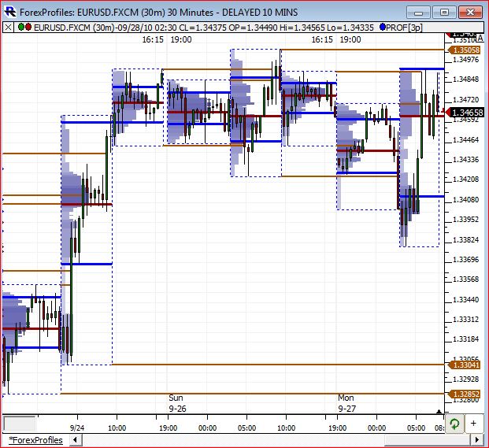Viewport: 489px width, 448px height.
Task: Click the 1.34208 price axis label
Action: coord(465,180)
